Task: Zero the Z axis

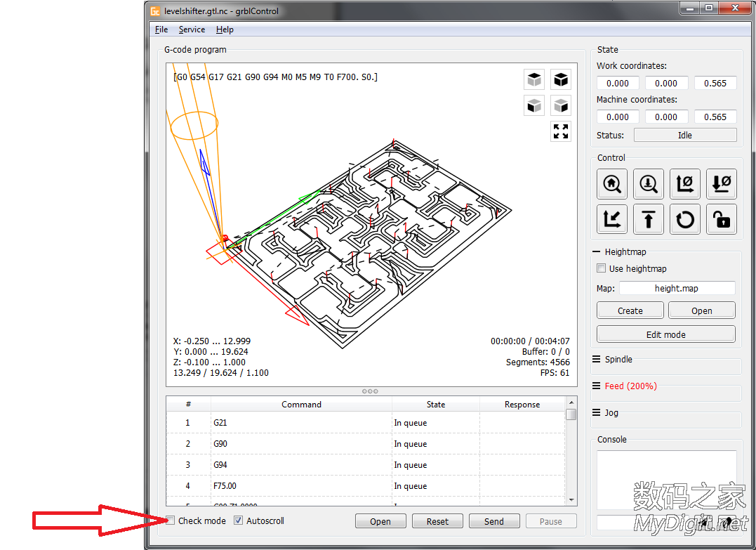Action: pyautogui.click(x=722, y=184)
